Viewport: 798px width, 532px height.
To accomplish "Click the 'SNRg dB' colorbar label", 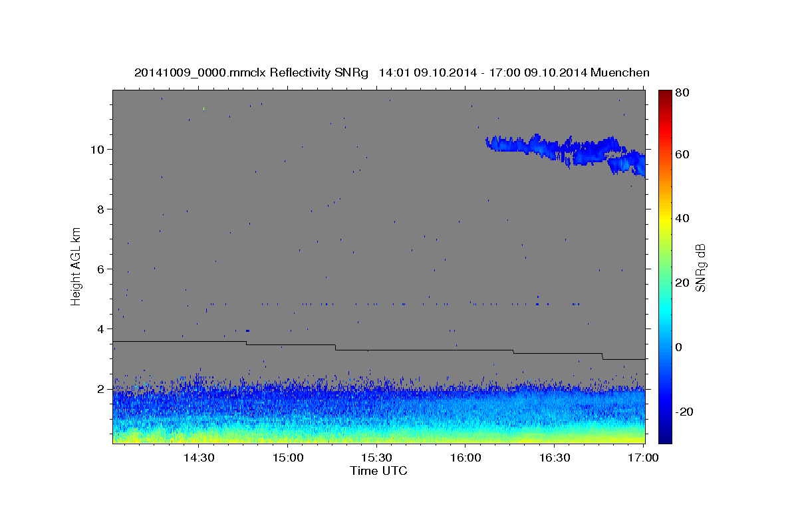I will (x=700, y=267).
